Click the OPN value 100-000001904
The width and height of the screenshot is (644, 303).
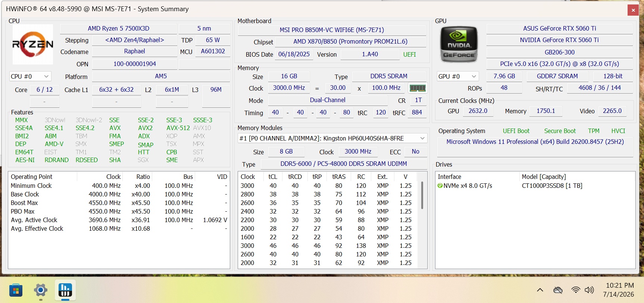[134, 64]
